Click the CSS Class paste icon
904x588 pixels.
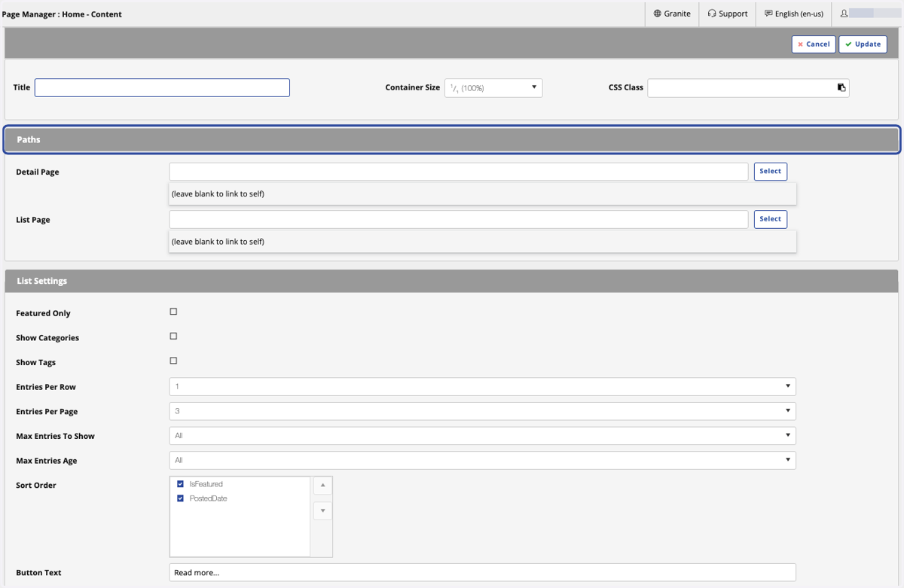841,88
